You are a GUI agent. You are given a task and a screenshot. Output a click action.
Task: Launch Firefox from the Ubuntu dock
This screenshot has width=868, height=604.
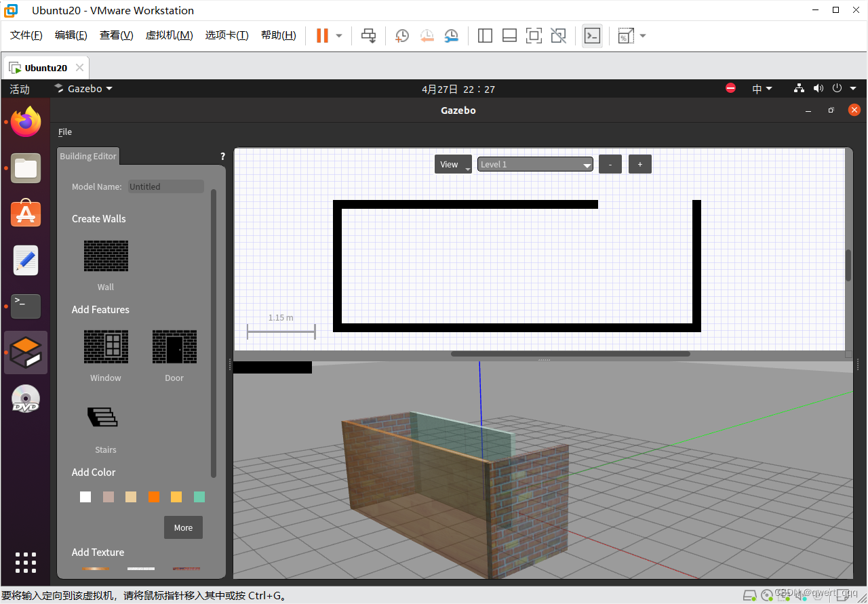[26, 122]
